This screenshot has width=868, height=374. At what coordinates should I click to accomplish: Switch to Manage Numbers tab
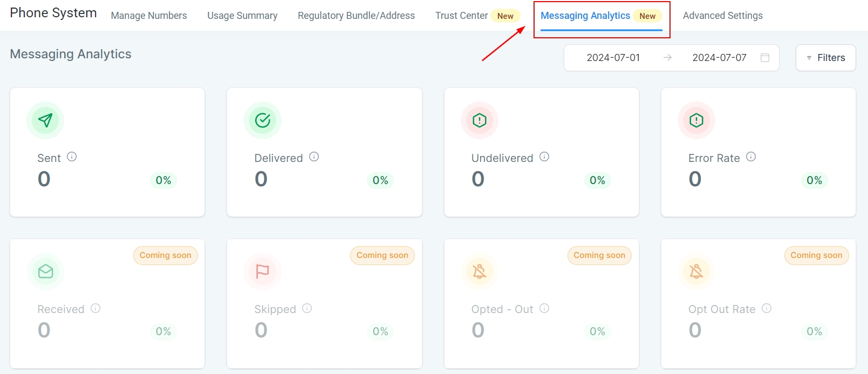149,16
